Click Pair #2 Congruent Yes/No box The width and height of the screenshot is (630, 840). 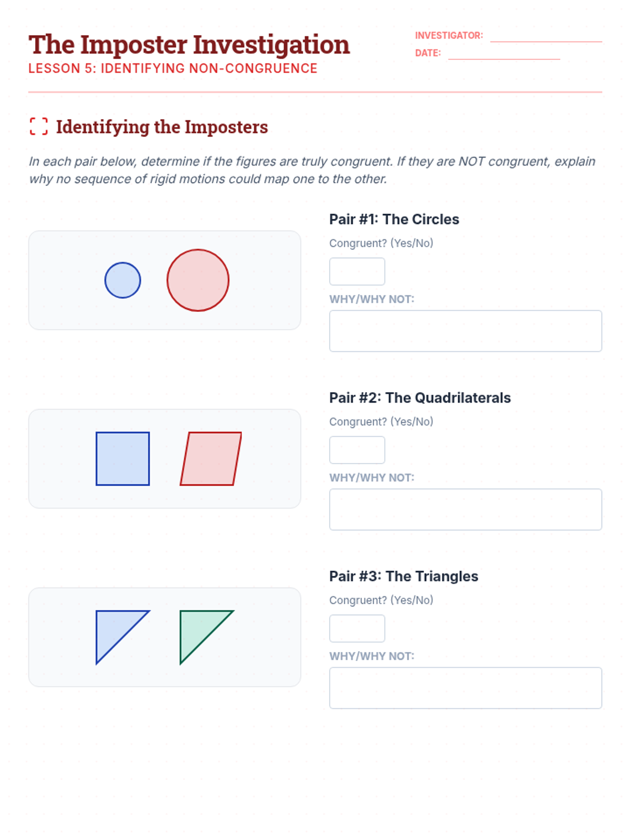click(x=357, y=450)
